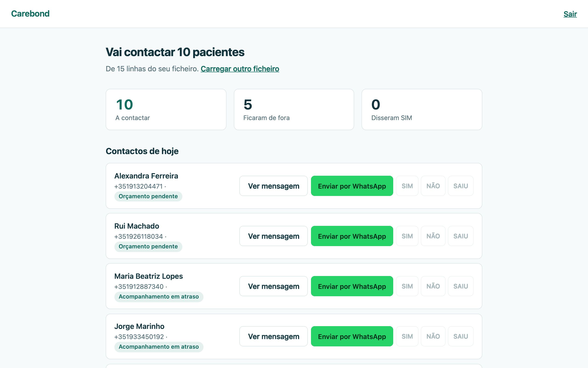
Task: Open Carregar outro ficheiro link
Action: [240, 69]
